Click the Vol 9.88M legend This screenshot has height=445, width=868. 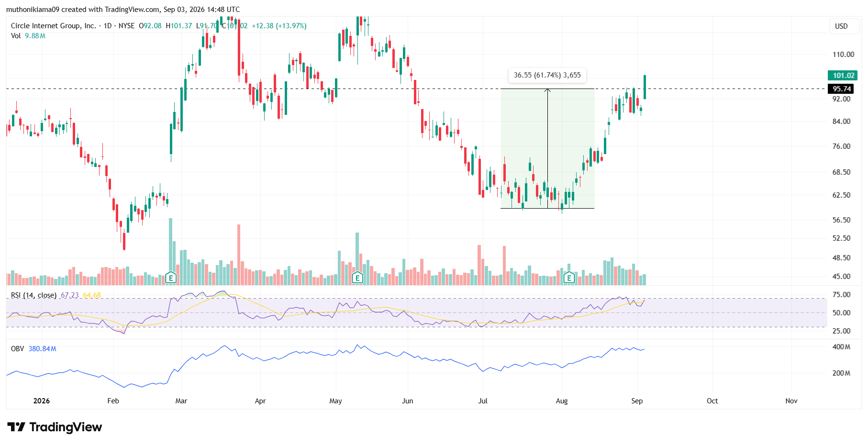tap(28, 36)
